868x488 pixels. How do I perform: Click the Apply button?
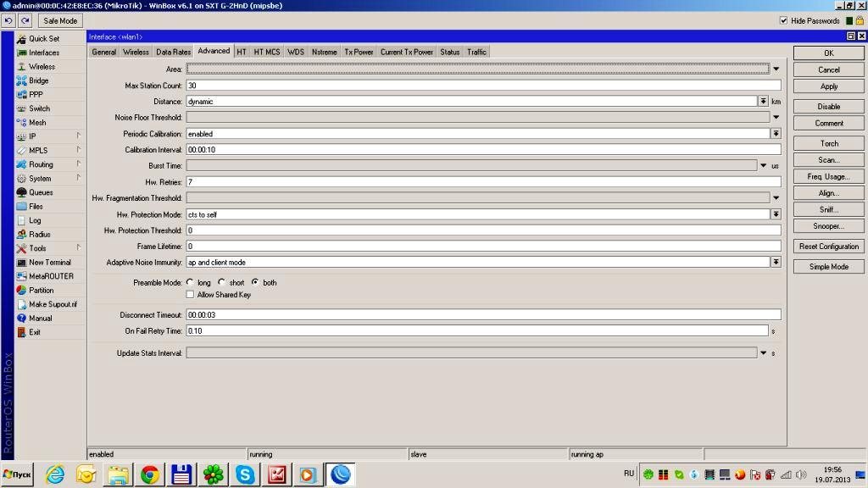point(829,86)
